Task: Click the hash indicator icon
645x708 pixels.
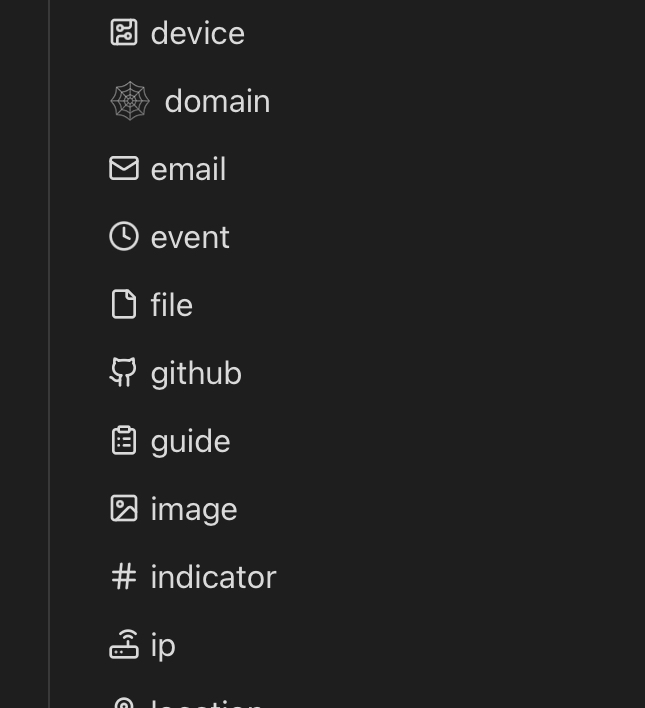Action: tap(124, 576)
